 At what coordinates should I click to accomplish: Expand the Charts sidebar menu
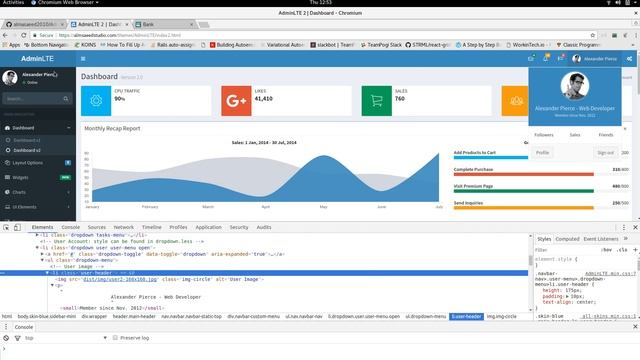pos(38,192)
